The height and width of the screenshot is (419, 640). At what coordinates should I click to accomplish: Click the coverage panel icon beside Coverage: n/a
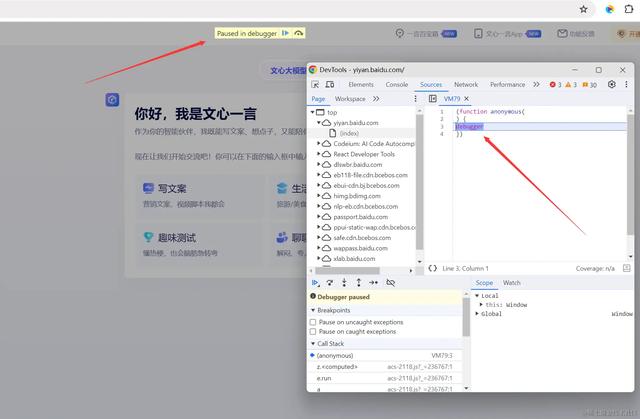(x=627, y=268)
